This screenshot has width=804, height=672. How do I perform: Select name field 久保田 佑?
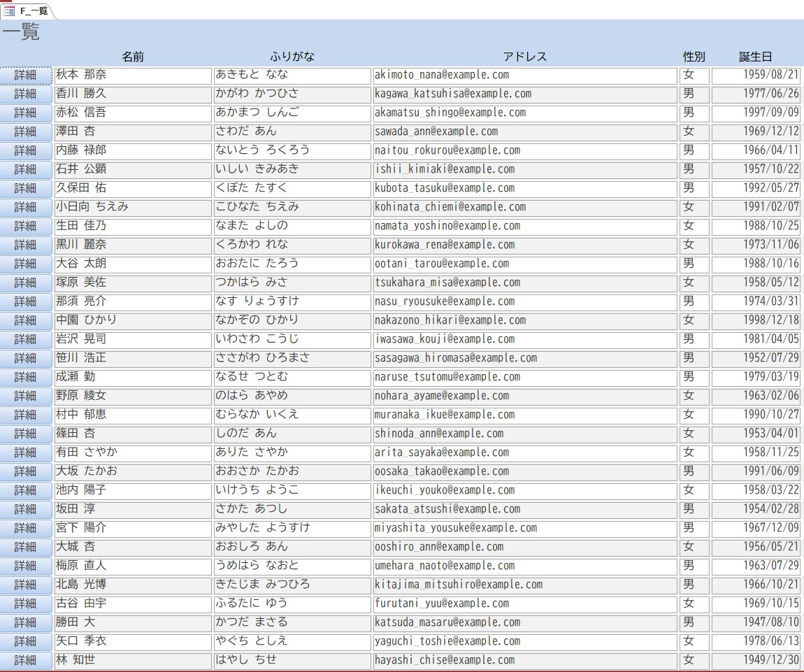(134, 189)
